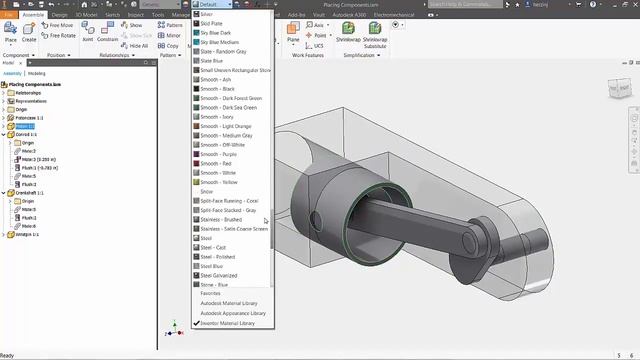Pick Smooth - Purple color swatch
Viewport: 640px width, 360px height.
[196, 154]
